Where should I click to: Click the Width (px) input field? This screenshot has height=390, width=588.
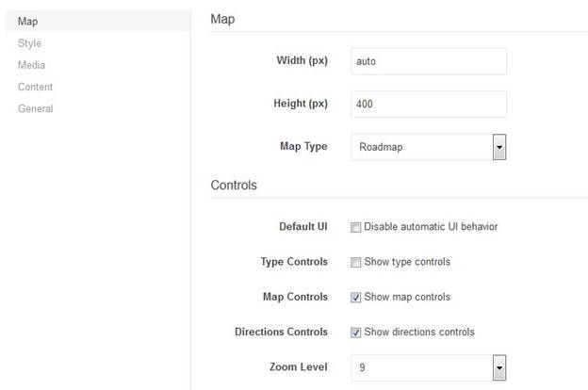tap(429, 61)
